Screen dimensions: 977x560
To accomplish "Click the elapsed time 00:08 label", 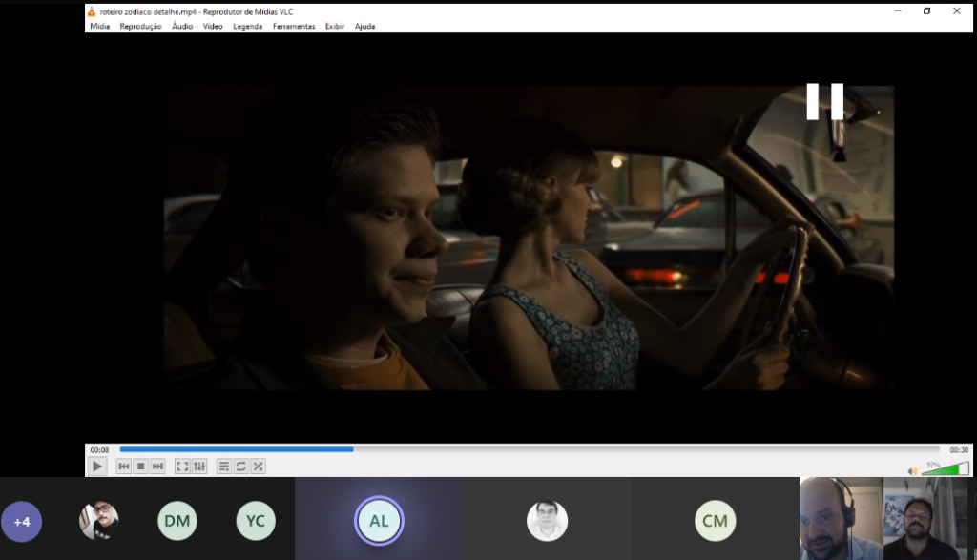I will [99, 449].
